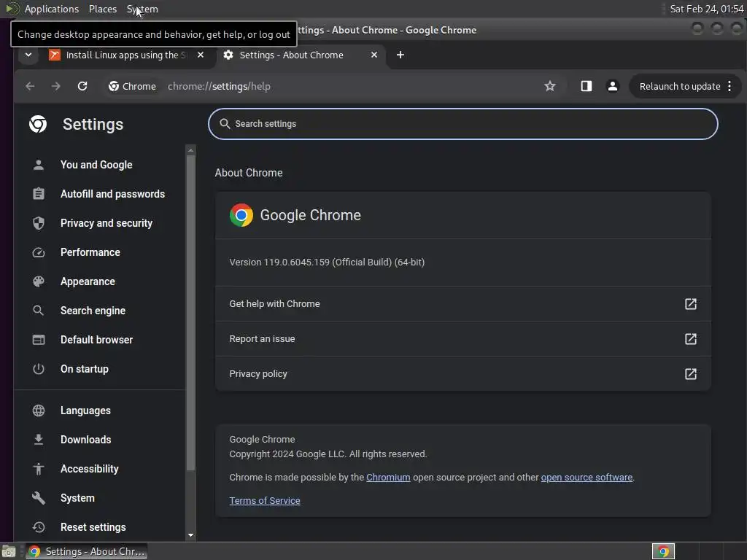
Task: Reload the page using the refresh icon
Action: coord(82,86)
